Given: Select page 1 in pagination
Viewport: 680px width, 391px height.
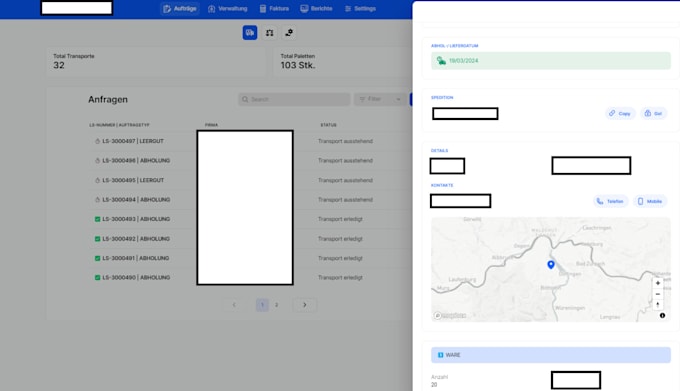Looking at the screenshot, I should (262, 305).
